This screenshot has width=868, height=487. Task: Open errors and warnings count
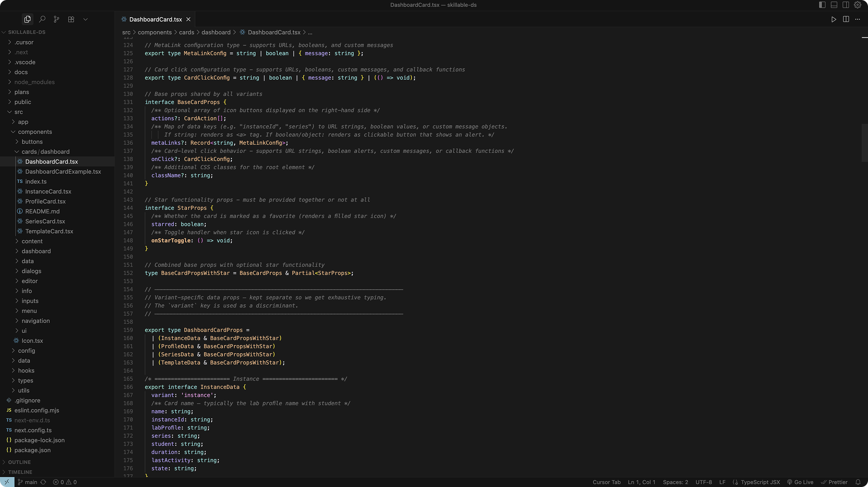point(65,482)
